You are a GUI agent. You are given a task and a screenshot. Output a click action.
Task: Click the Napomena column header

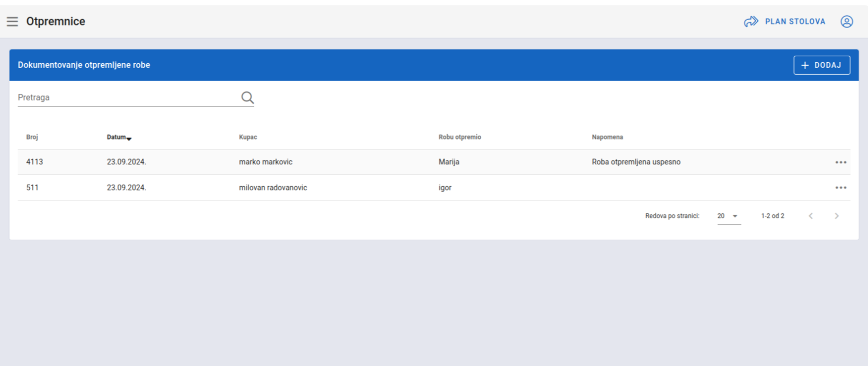pyautogui.click(x=607, y=137)
